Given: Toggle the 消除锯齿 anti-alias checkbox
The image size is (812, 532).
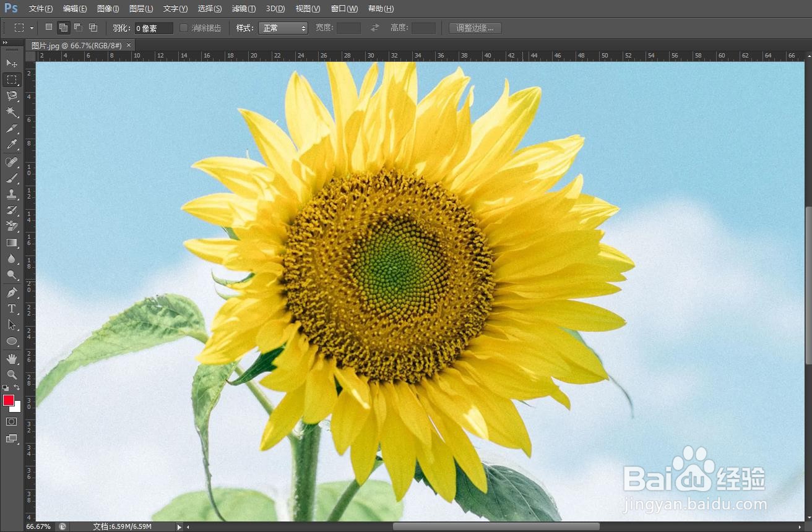Looking at the screenshot, I should pos(184,28).
